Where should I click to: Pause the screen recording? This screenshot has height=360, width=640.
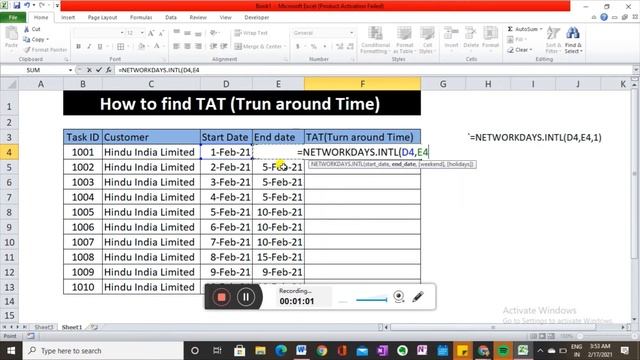point(246,297)
